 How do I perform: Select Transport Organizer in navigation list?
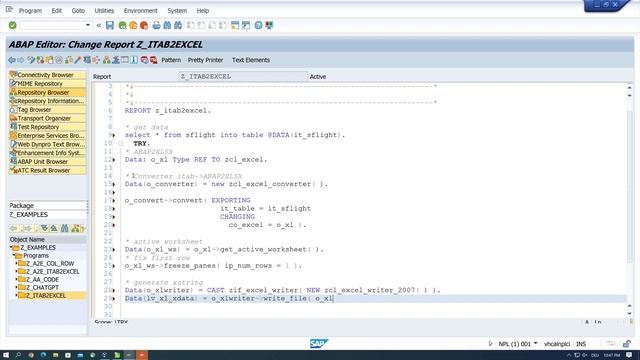click(x=47, y=118)
